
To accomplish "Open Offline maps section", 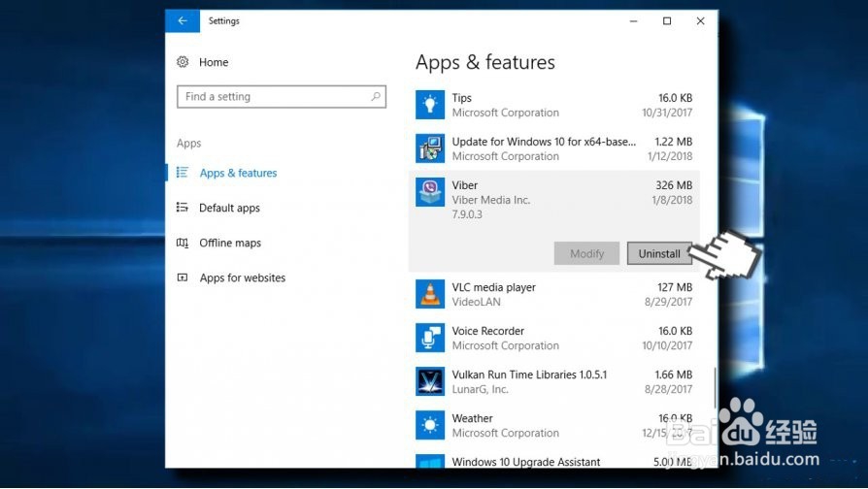I will click(x=230, y=243).
